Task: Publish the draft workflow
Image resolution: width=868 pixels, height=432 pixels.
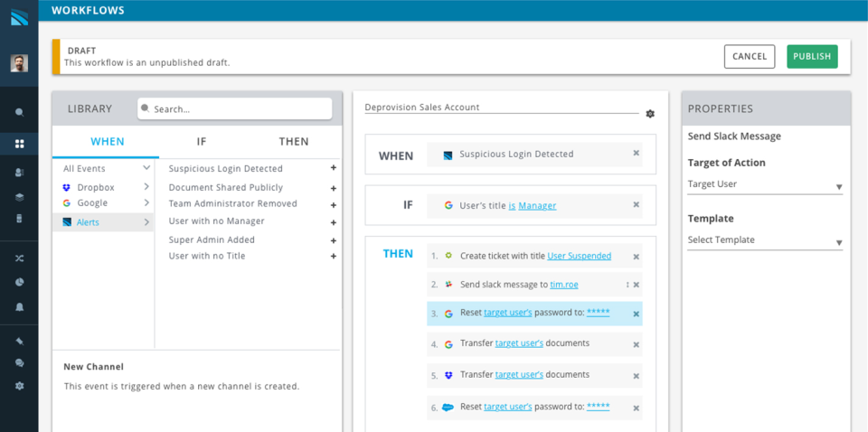Action: [812, 56]
